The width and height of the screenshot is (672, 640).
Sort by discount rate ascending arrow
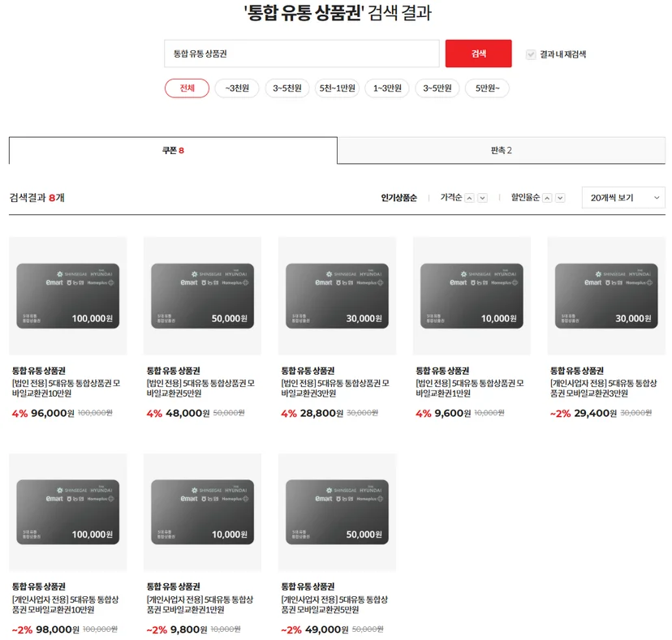coord(547,198)
